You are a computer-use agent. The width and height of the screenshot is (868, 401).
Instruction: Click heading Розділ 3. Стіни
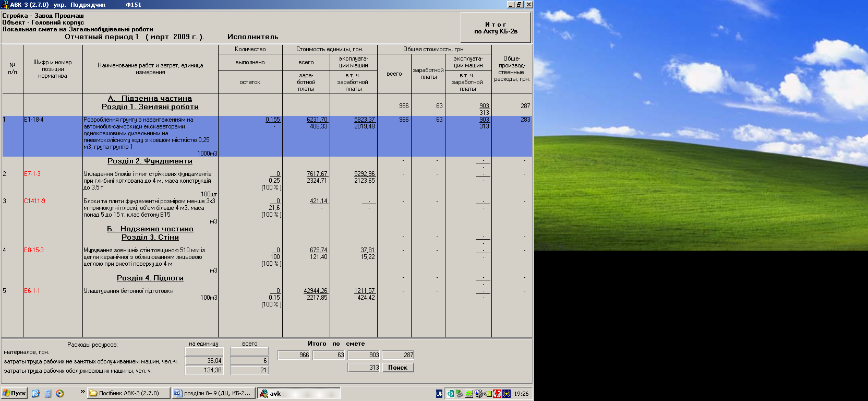tap(150, 237)
